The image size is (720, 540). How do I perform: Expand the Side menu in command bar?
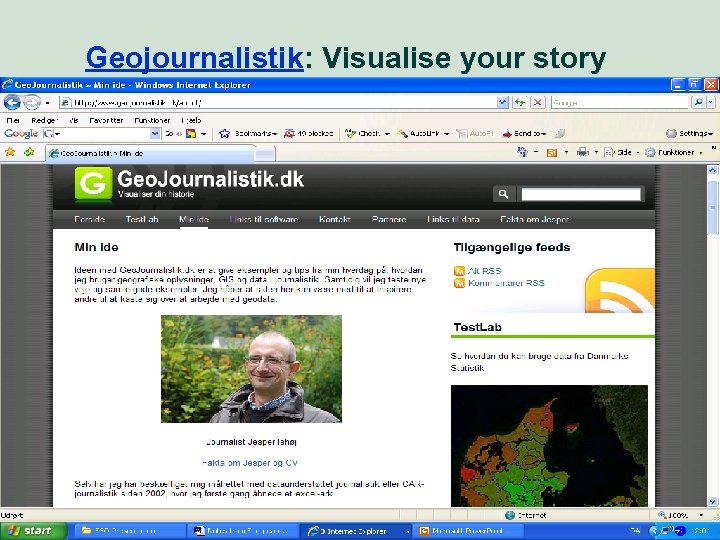[x=637, y=152]
